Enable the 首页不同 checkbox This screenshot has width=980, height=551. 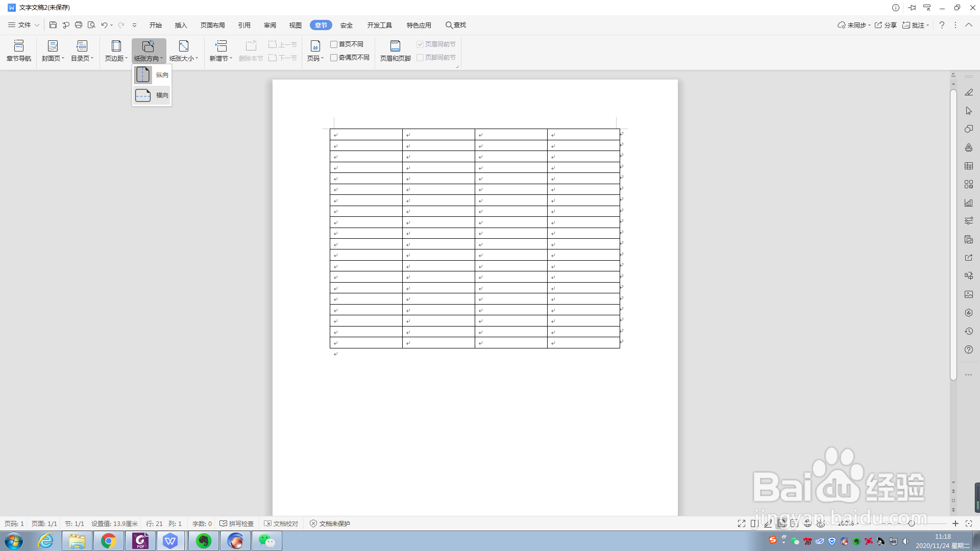pos(334,44)
